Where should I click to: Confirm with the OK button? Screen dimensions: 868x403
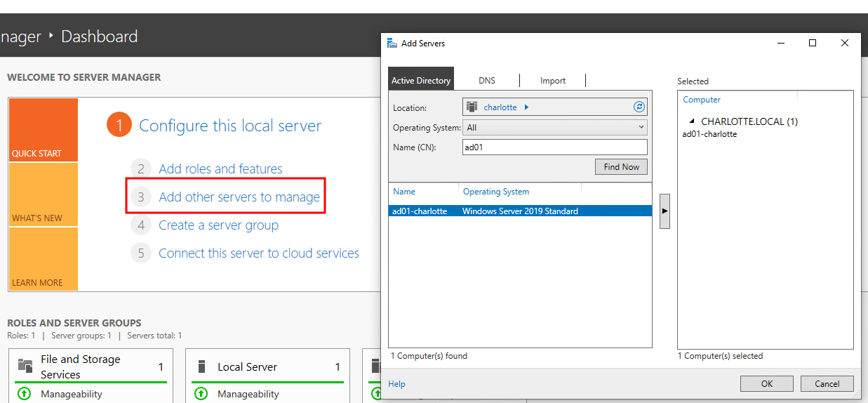(767, 383)
